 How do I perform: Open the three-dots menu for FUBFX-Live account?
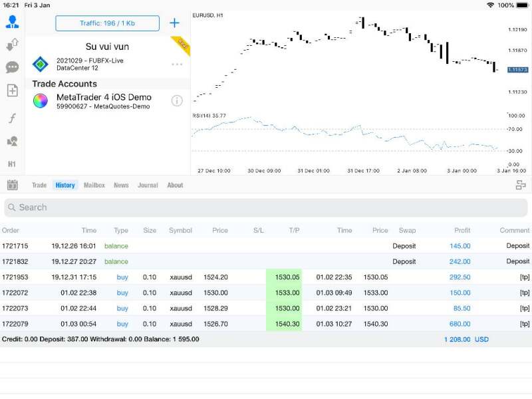[177, 64]
